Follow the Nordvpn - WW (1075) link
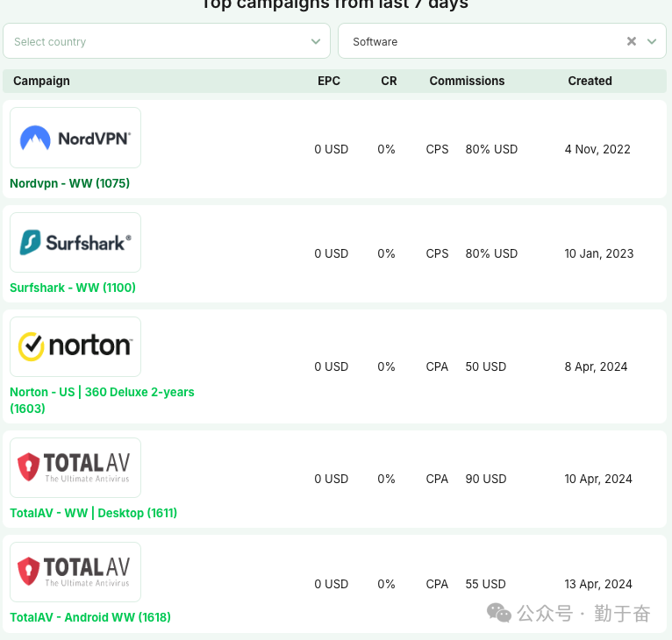The width and height of the screenshot is (672, 640). 70,183
